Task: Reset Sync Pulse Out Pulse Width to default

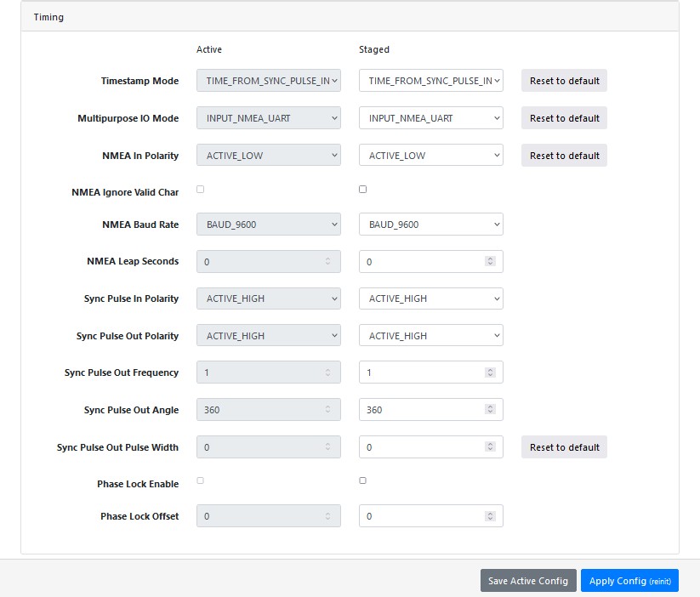Action: click(564, 447)
